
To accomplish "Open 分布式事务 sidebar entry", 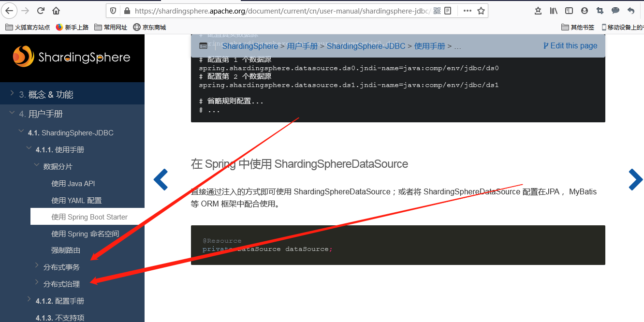I will 61,267.
